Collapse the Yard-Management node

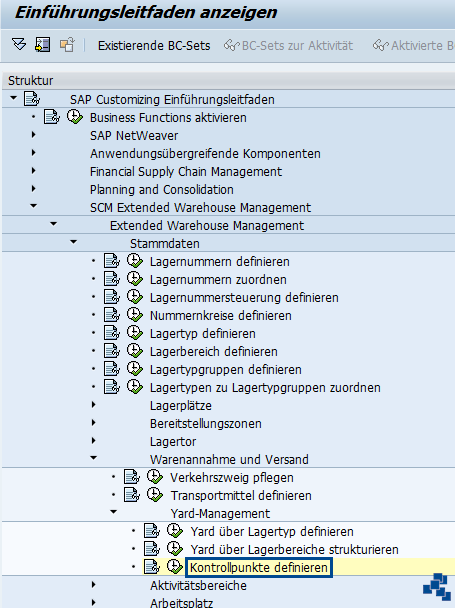pos(113,512)
